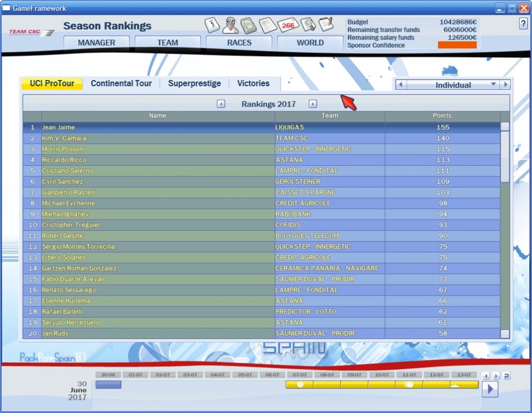The height and width of the screenshot is (413, 532).
Task: Open the calendar page icon
Action: pyautogui.click(x=212, y=25)
